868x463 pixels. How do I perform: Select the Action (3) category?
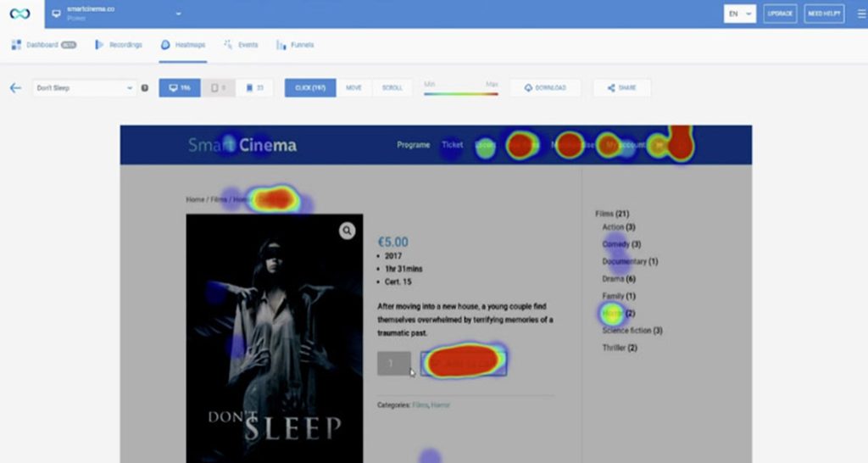(x=618, y=227)
